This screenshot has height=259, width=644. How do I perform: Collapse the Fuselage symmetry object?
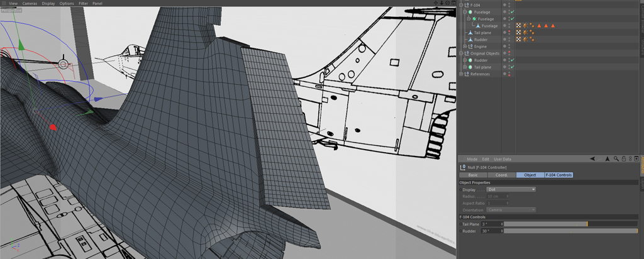[469, 19]
